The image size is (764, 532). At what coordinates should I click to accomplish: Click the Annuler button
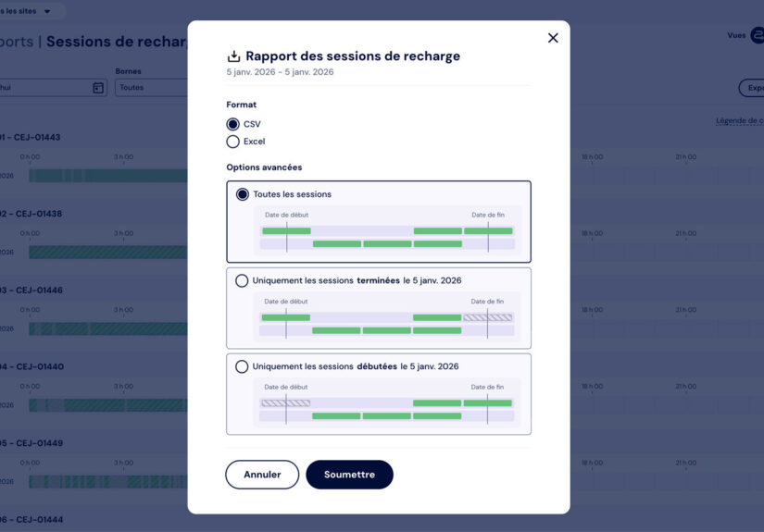point(262,475)
